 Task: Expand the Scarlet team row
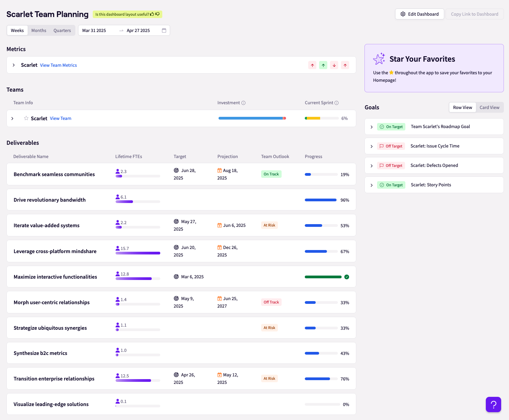(13, 119)
